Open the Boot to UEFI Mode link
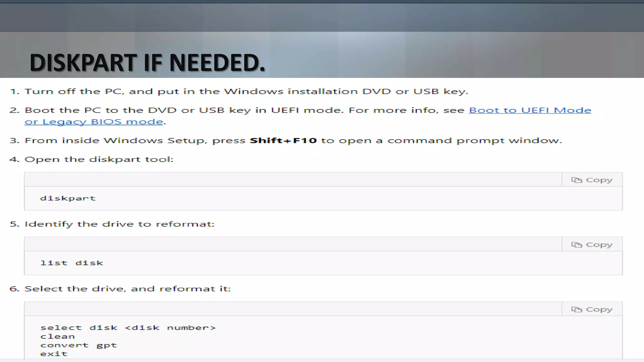 point(530,110)
